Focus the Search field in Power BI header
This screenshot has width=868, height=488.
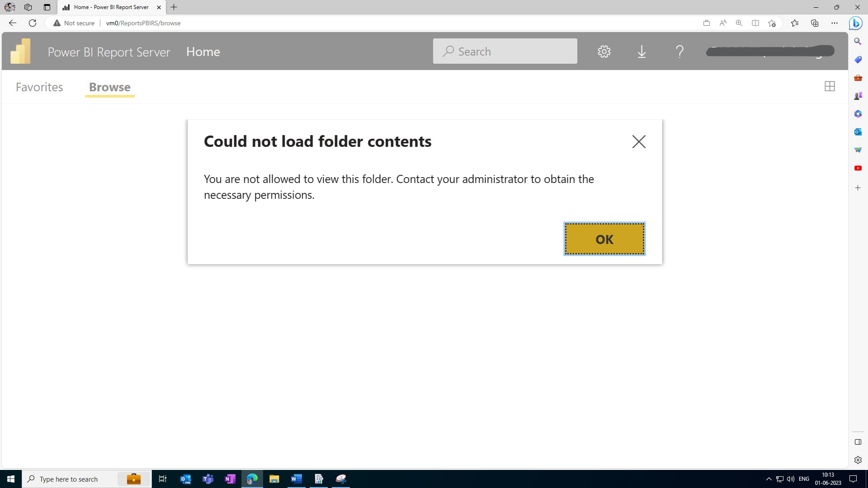pos(505,52)
